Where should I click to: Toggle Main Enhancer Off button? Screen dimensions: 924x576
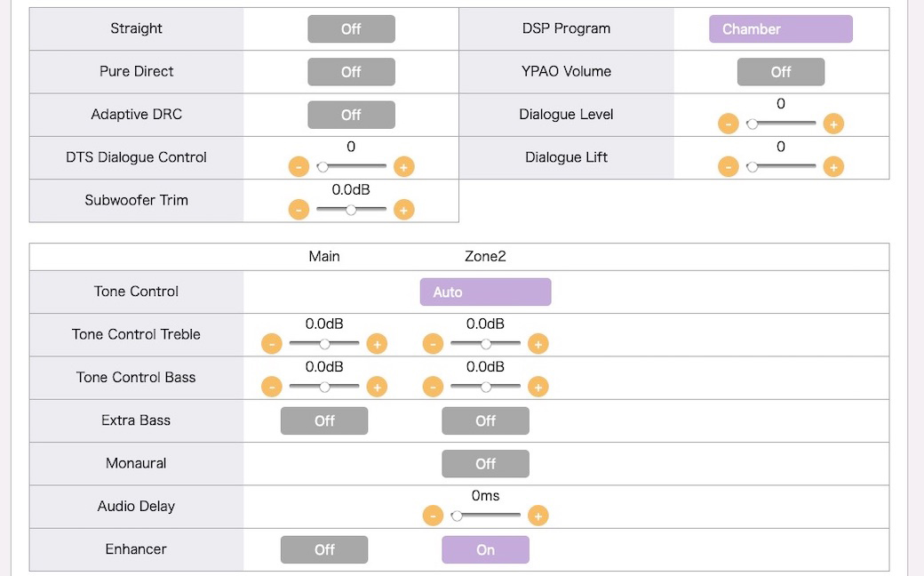[324, 549]
